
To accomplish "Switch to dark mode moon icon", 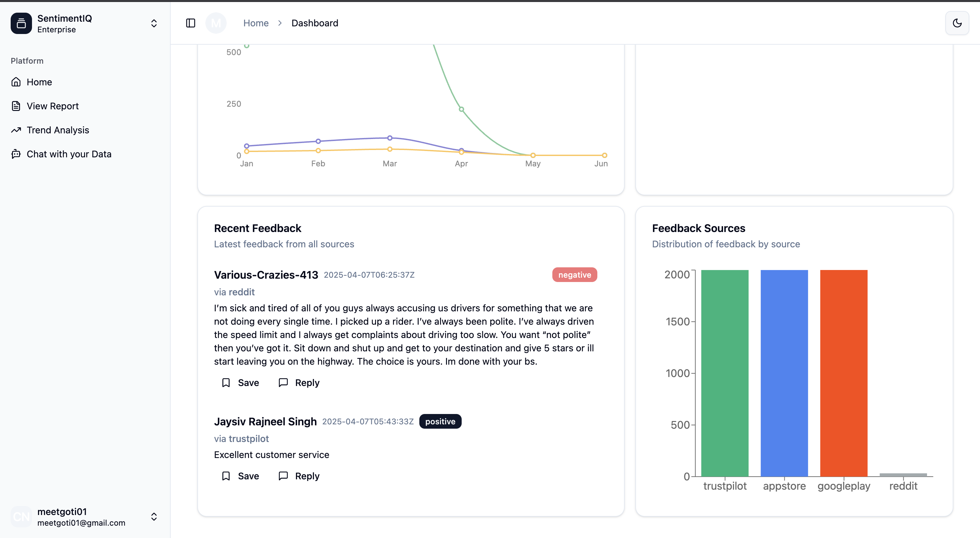I will point(957,23).
